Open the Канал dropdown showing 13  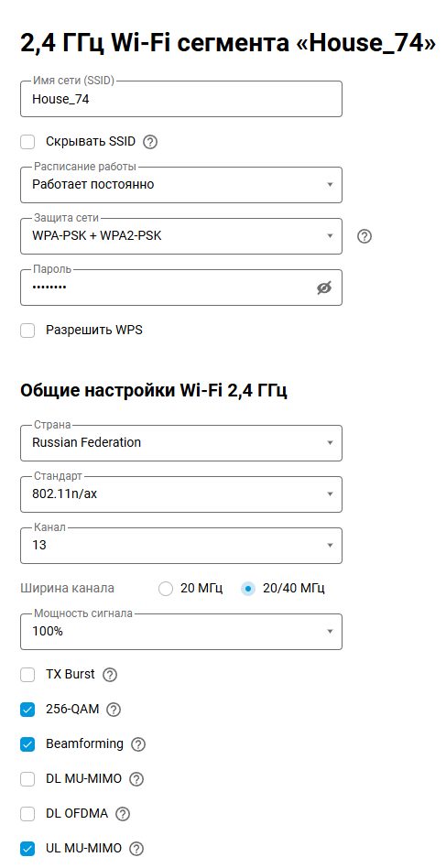(181, 546)
